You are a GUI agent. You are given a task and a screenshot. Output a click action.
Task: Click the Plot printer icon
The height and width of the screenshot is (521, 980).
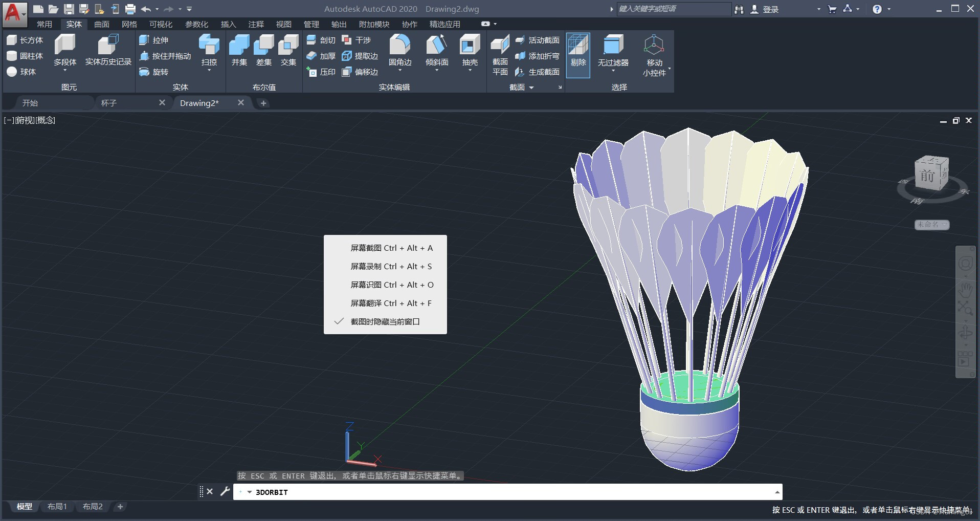130,9
